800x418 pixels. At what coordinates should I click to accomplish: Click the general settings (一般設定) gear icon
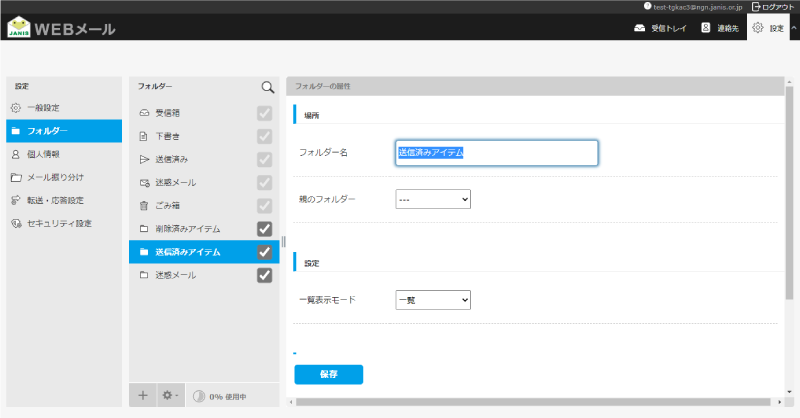click(16, 108)
